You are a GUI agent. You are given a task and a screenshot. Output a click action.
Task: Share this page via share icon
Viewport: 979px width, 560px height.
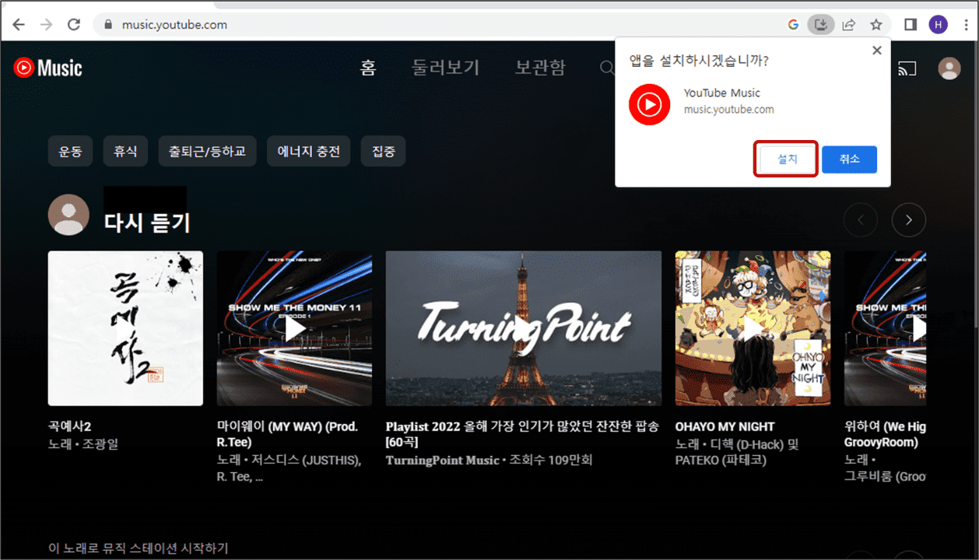(x=848, y=25)
